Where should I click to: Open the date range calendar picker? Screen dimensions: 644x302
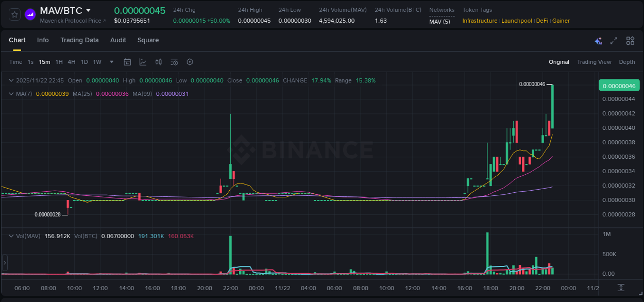(127, 62)
